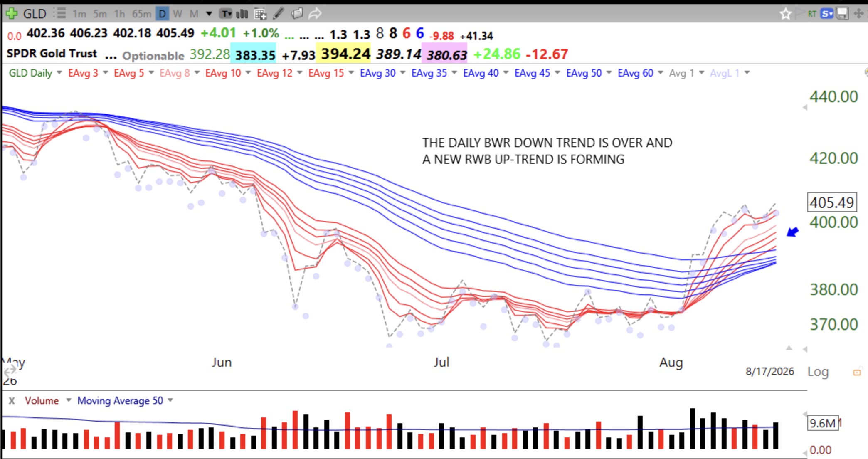
Task: Click the small up triangle above the date
Action: (x=789, y=348)
